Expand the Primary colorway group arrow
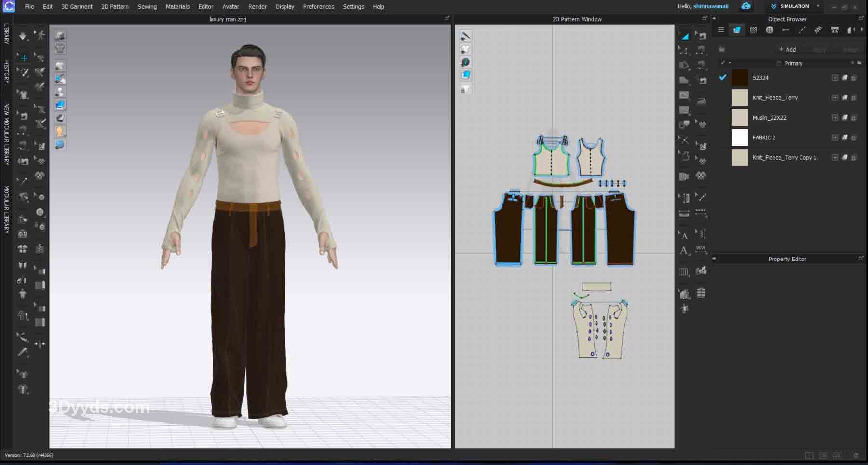 730,63
